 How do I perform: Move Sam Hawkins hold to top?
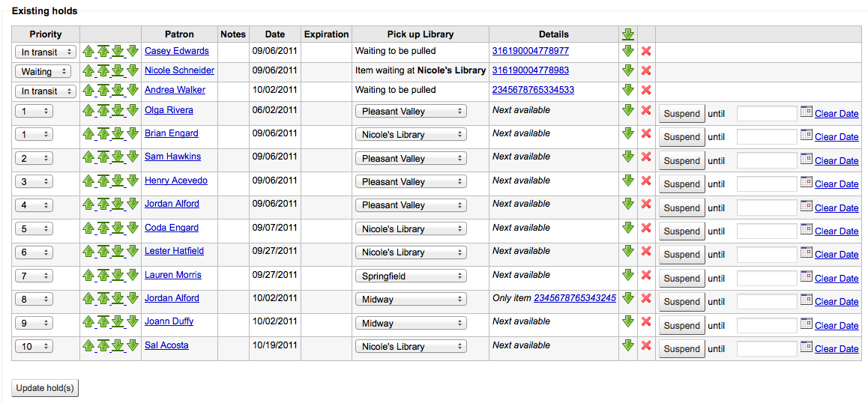point(103,157)
